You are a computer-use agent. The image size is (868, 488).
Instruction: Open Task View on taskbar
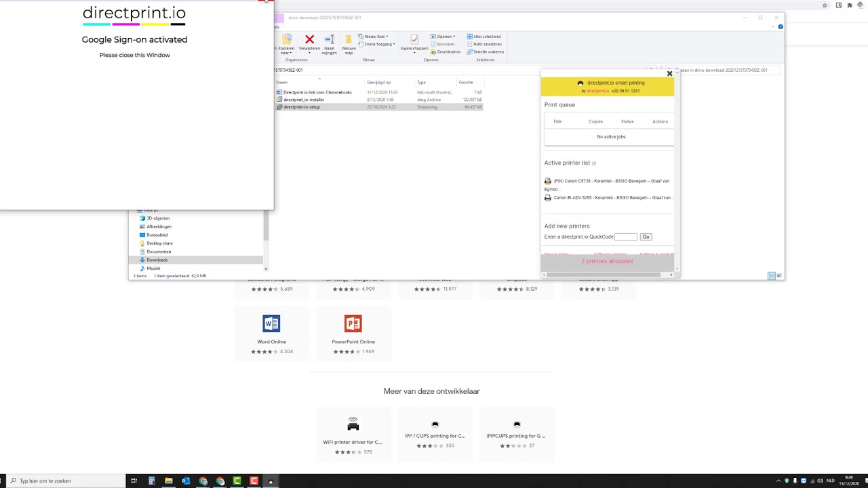(134, 481)
